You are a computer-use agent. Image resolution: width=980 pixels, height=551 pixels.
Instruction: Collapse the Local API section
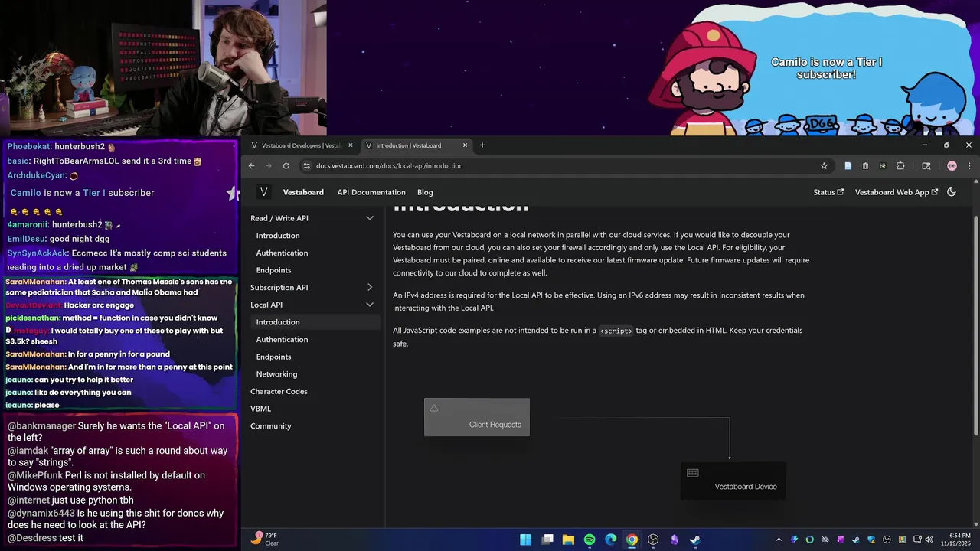pos(369,305)
